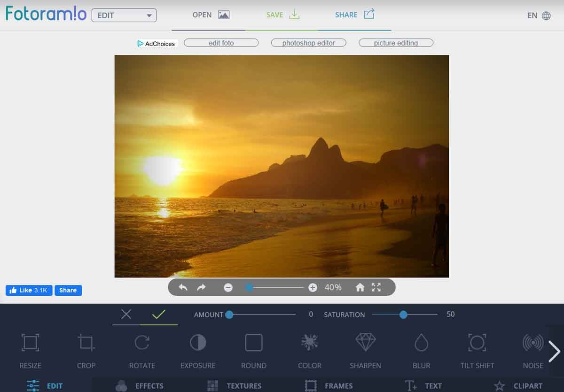Viewport: 564px width, 392px height.
Task: Enter fullscreen view of image
Action: 376,287
